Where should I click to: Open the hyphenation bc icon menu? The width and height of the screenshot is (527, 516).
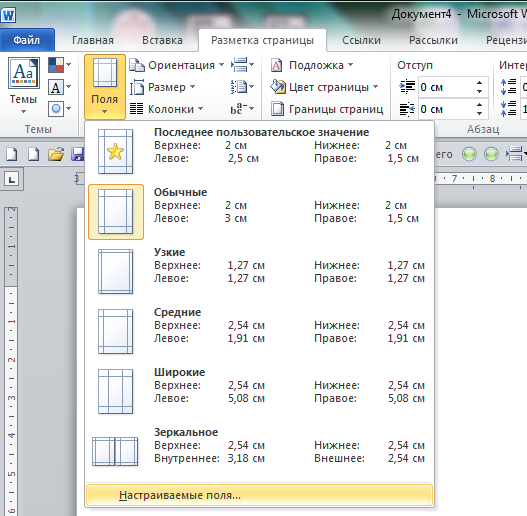[242, 109]
